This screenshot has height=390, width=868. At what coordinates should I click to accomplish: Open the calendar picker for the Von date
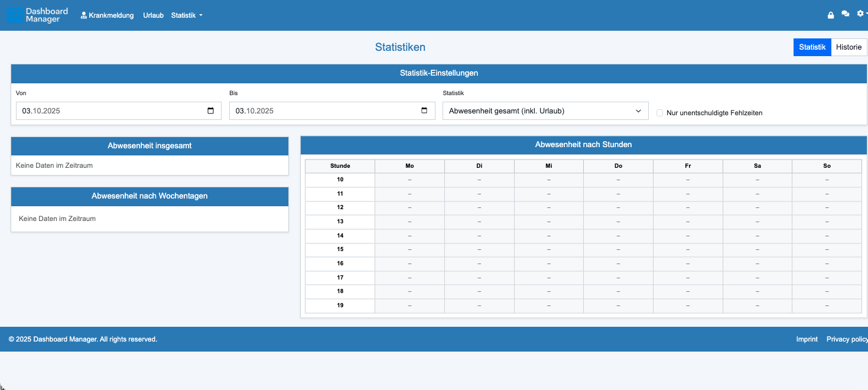pos(210,110)
